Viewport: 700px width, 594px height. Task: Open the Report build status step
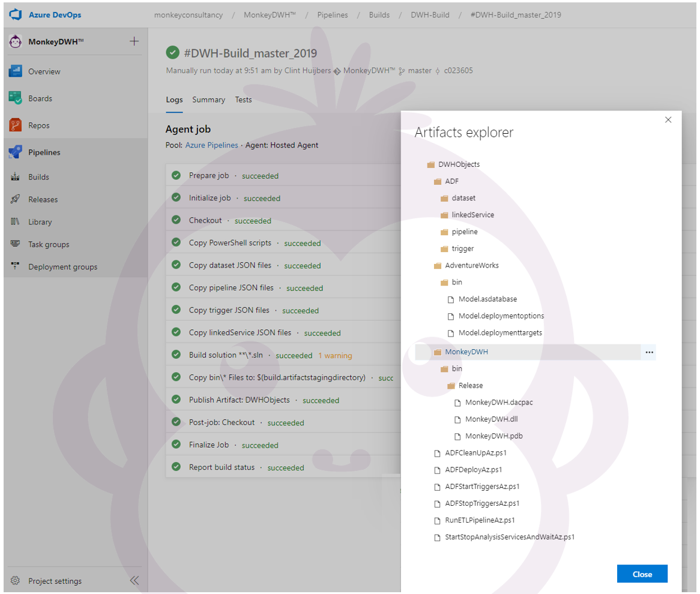tap(222, 467)
